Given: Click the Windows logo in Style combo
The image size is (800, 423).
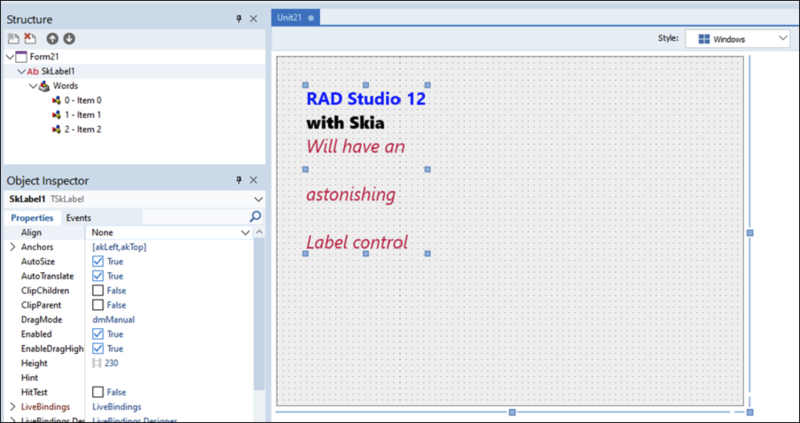Looking at the screenshot, I should [x=704, y=39].
